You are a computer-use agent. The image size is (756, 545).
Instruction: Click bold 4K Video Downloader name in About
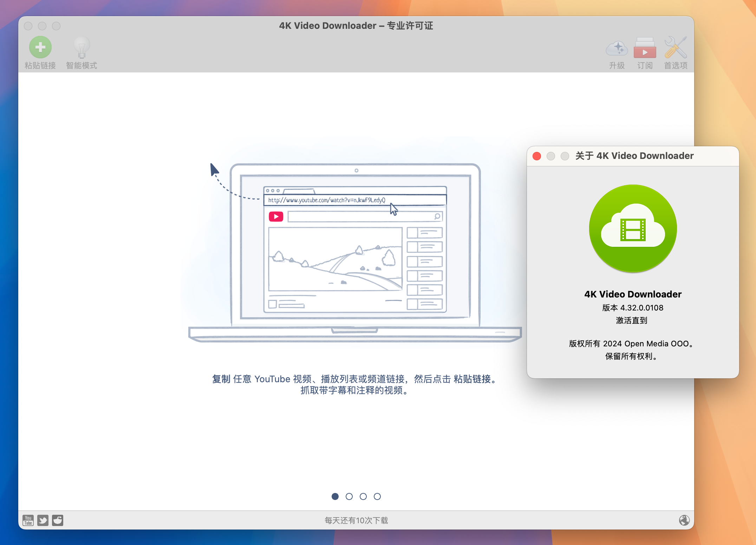[x=633, y=294]
